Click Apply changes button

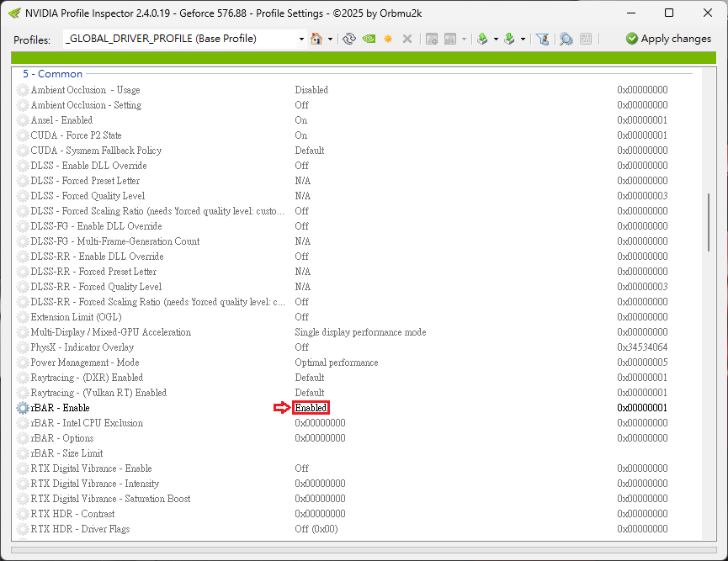(668, 39)
